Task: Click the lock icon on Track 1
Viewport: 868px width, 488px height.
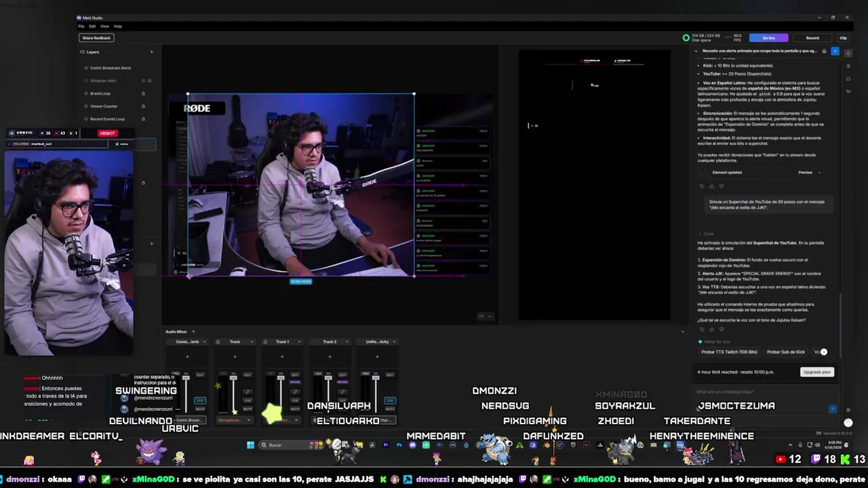Action: (x=265, y=342)
